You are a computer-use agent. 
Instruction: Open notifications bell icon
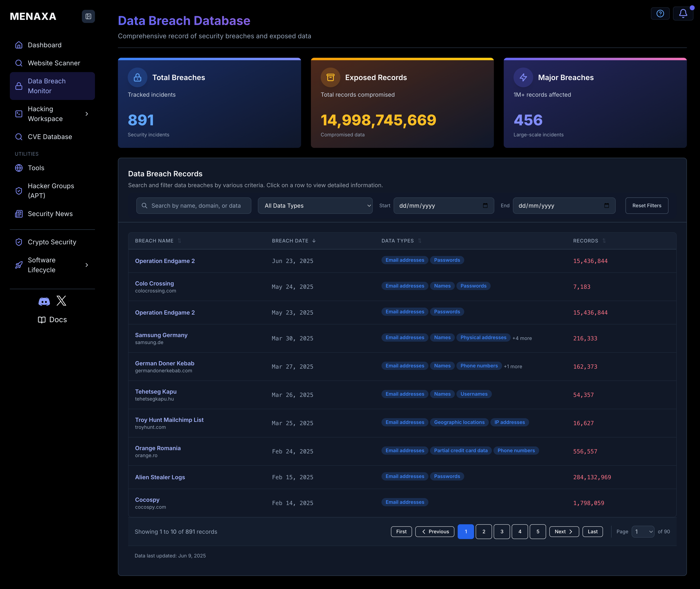point(683,14)
